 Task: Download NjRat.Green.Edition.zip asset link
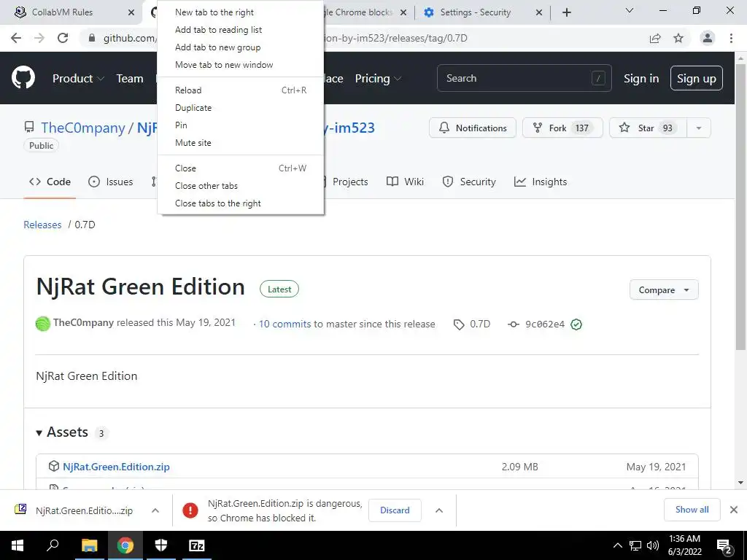tap(116, 467)
